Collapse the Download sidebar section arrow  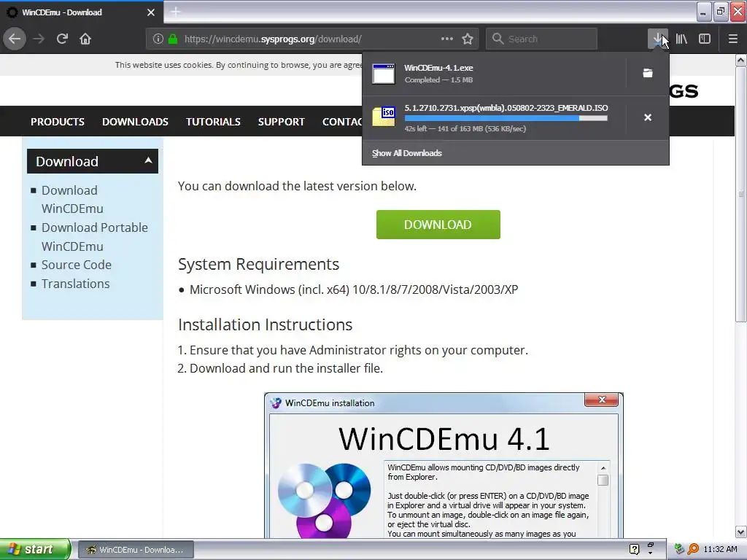coord(149,160)
